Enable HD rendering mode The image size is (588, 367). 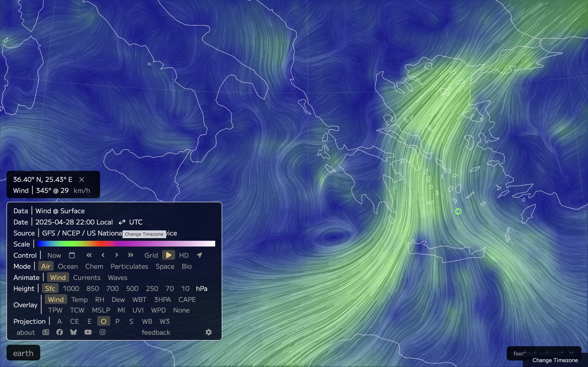point(184,255)
